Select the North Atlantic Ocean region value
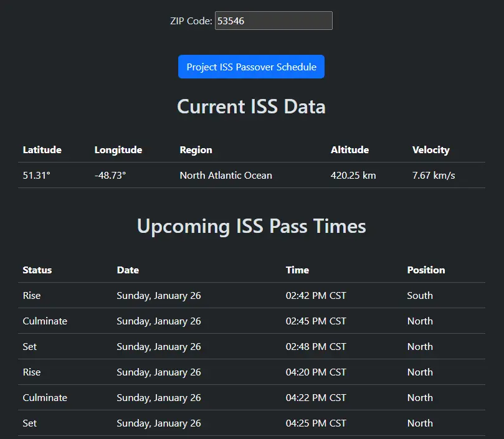Screen dimensions: 504x439 (225, 175)
